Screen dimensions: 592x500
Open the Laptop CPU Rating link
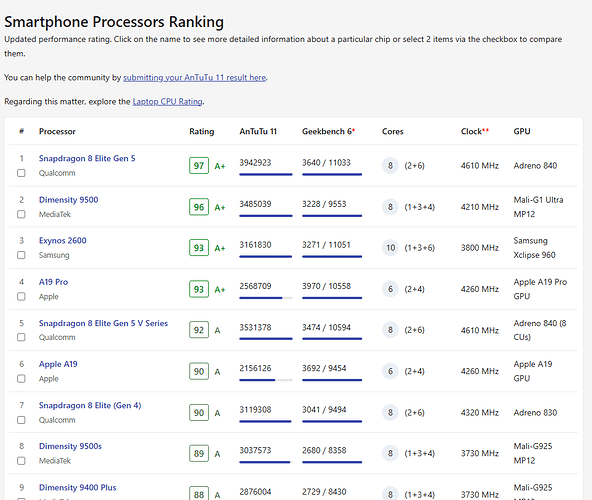point(167,102)
